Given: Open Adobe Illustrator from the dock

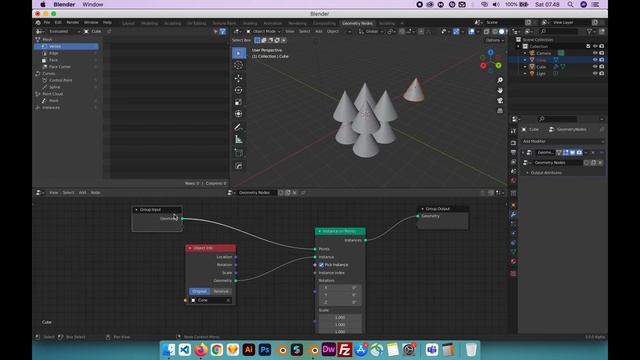Looking at the screenshot, I should 249,350.
